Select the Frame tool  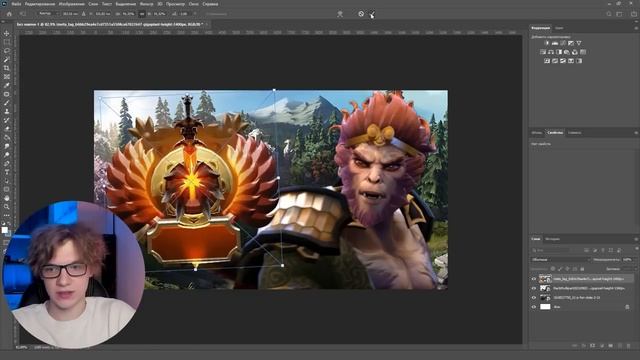pos(7,77)
